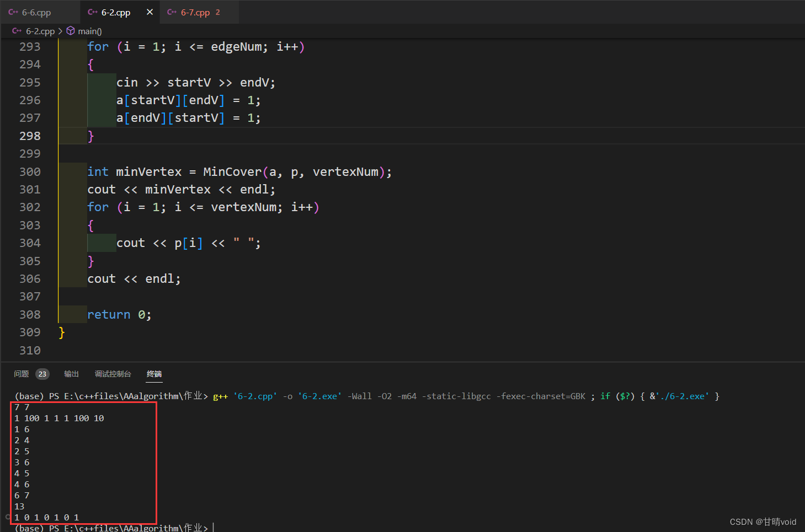The height and width of the screenshot is (532, 805).
Task: Click the 23 problems count badge
Action: [42, 374]
